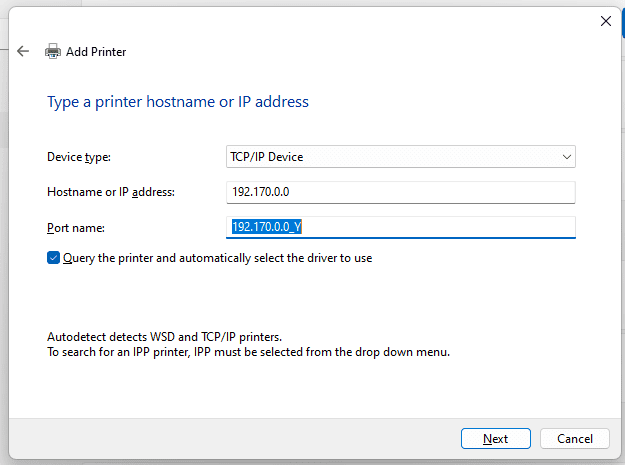Click the Hostname or IP address label
Image resolution: width=625 pixels, height=465 pixels.
111,192
